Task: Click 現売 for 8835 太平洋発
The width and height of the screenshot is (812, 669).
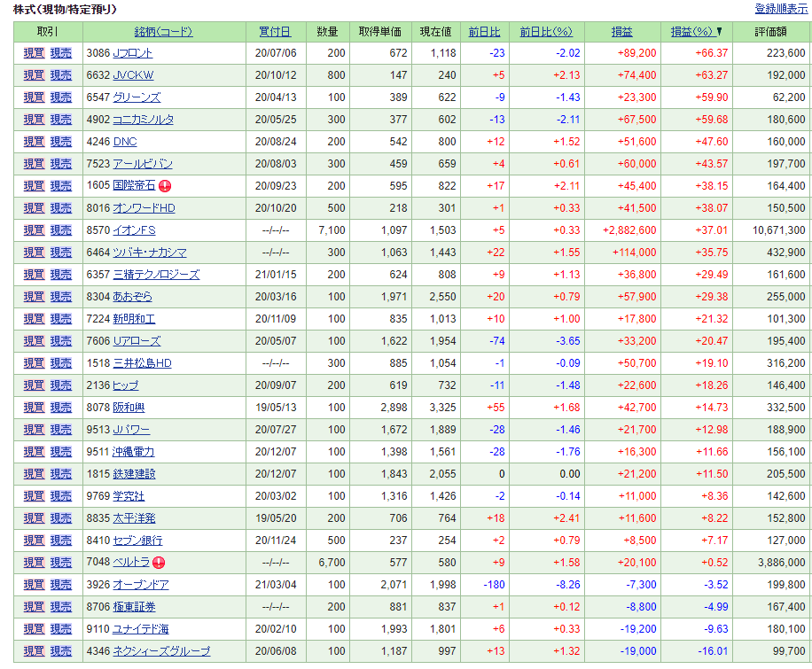Action: pyautogui.click(x=60, y=518)
